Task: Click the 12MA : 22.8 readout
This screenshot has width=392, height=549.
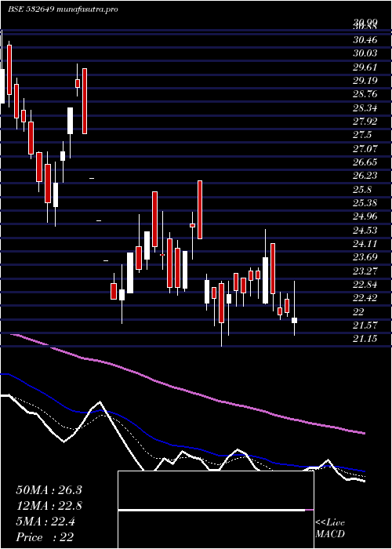Action: coord(49,506)
